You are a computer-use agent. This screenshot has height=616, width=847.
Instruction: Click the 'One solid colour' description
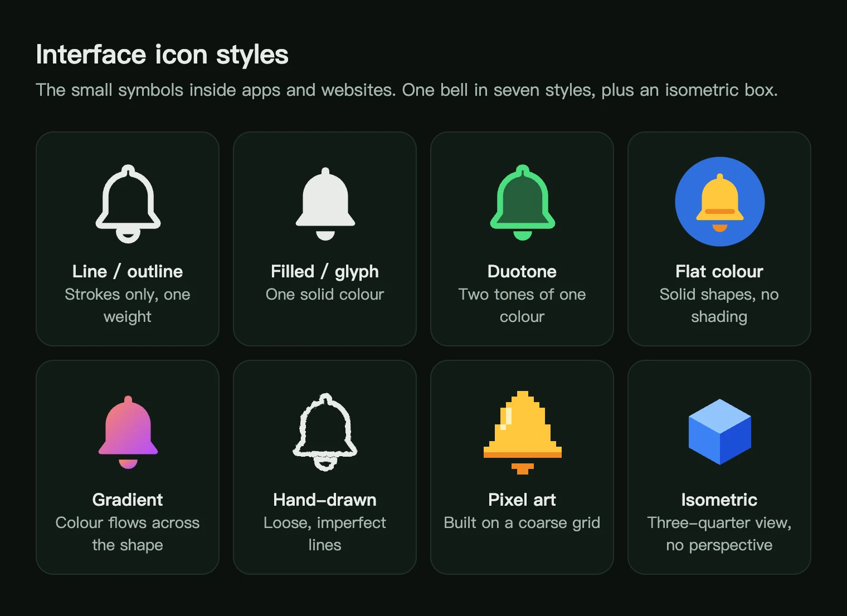click(x=325, y=294)
